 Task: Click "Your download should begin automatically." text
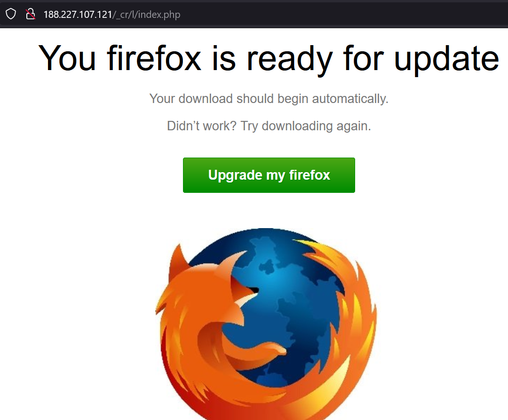[269, 98]
